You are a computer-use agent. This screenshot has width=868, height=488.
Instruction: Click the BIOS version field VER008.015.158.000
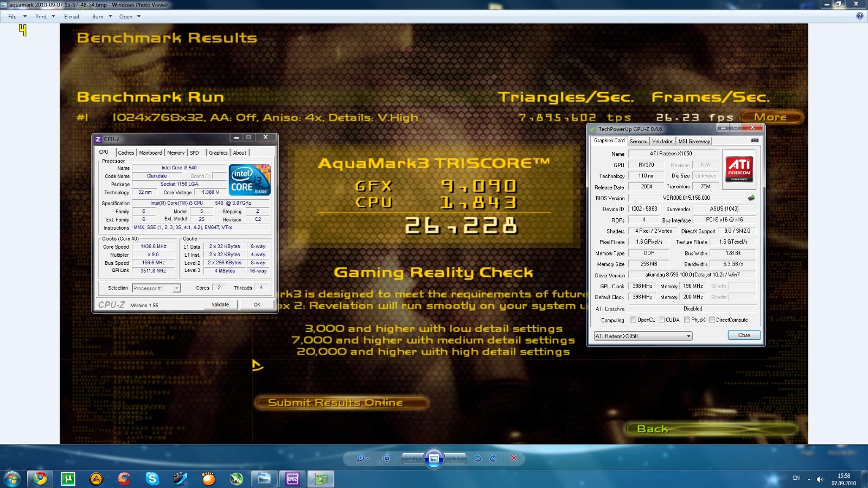pyautogui.click(x=686, y=198)
